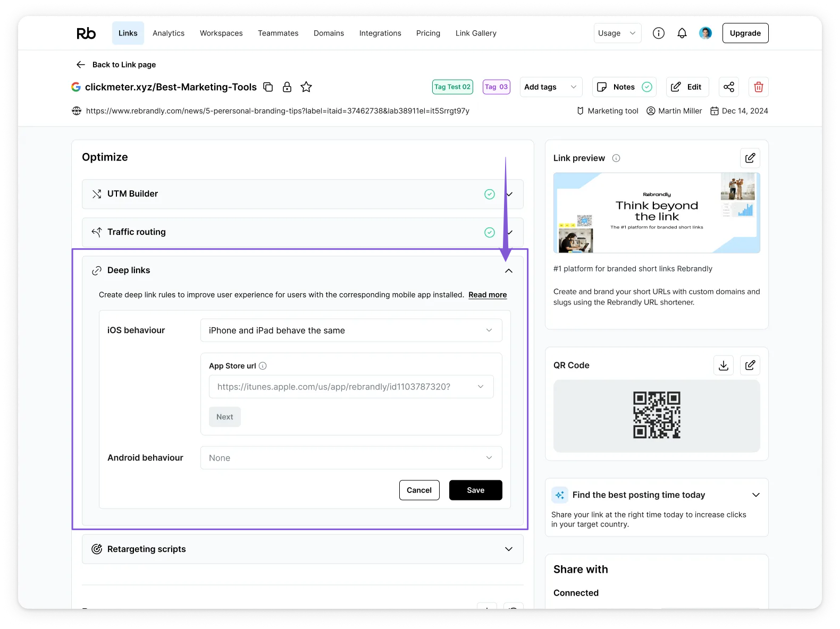
Task: Open the Android behaviour dropdown
Action: [x=351, y=458]
